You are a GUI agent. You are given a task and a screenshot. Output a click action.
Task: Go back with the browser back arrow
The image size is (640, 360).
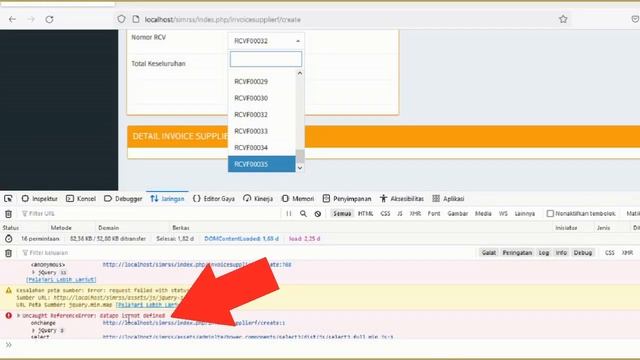point(12,19)
